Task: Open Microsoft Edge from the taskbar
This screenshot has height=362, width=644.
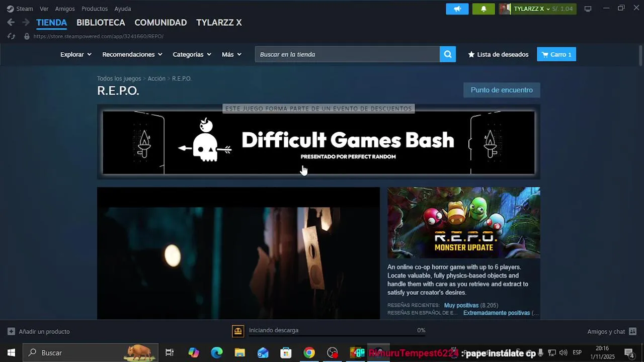Action: pyautogui.click(x=217, y=352)
